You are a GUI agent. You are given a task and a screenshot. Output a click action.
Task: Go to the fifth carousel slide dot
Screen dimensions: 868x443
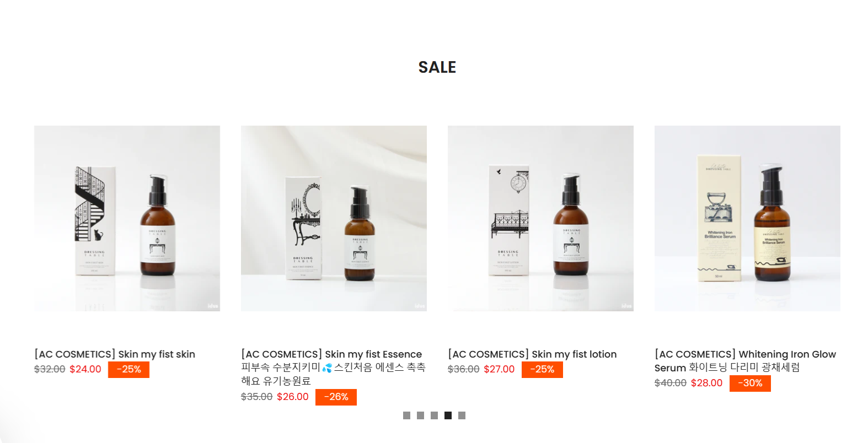[462, 415]
